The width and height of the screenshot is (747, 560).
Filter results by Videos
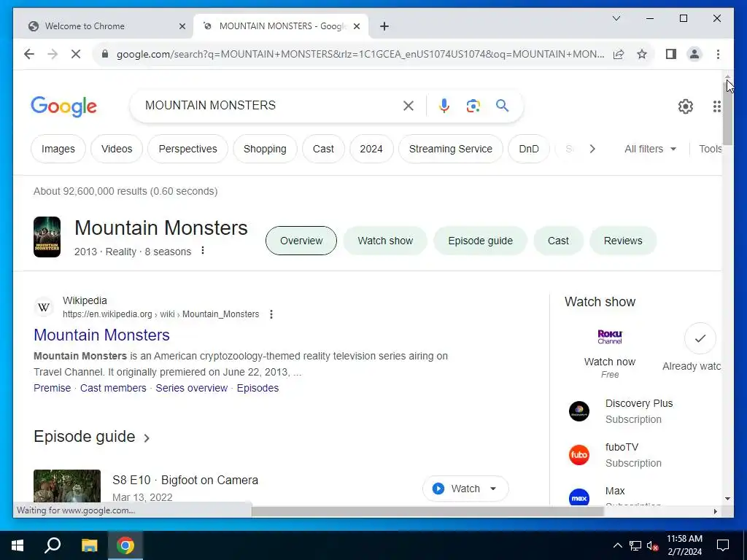click(117, 149)
